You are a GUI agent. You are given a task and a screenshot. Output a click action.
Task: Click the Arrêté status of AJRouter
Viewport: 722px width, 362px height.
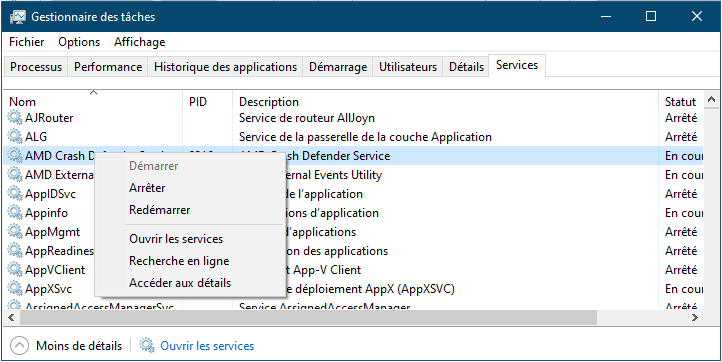pyautogui.click(x=681, y=118)
